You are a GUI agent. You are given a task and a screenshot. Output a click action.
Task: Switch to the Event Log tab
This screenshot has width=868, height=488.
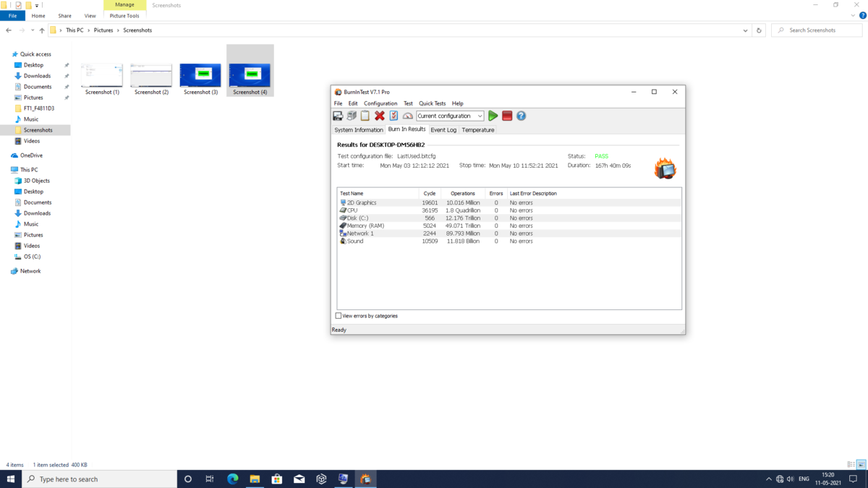[443, 130]
